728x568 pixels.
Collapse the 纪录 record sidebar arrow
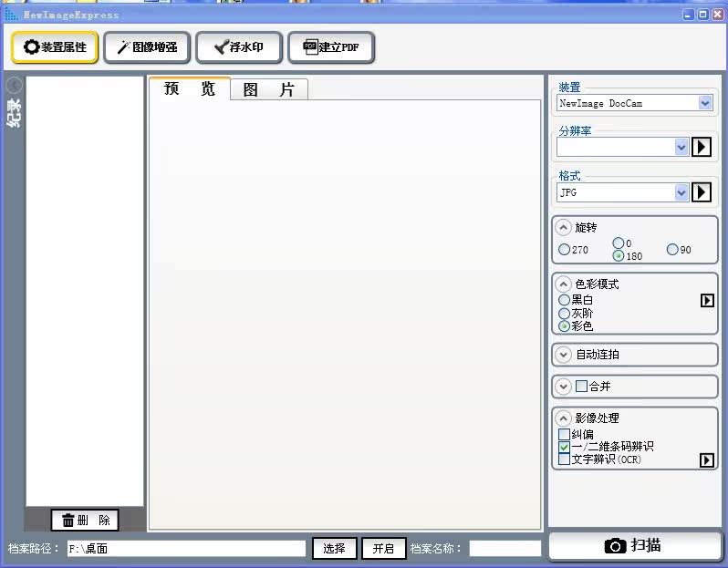point(15,85)
